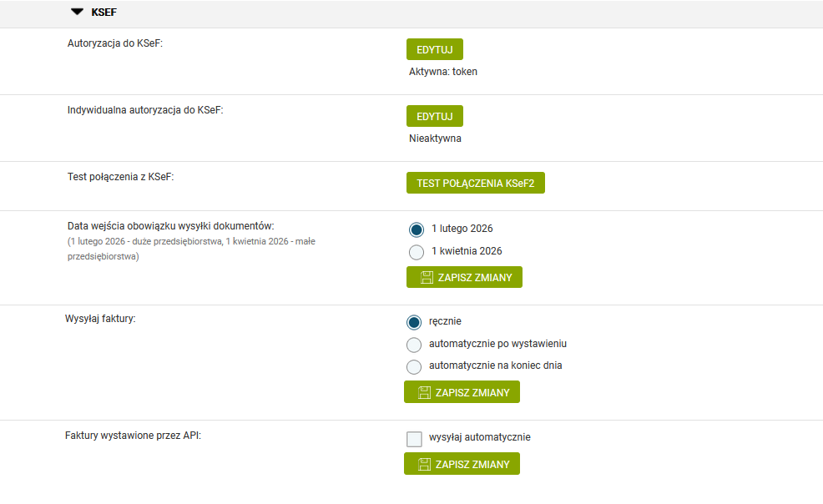
Task: Click floppy disk icon below date options
Action: pos(425,278)
